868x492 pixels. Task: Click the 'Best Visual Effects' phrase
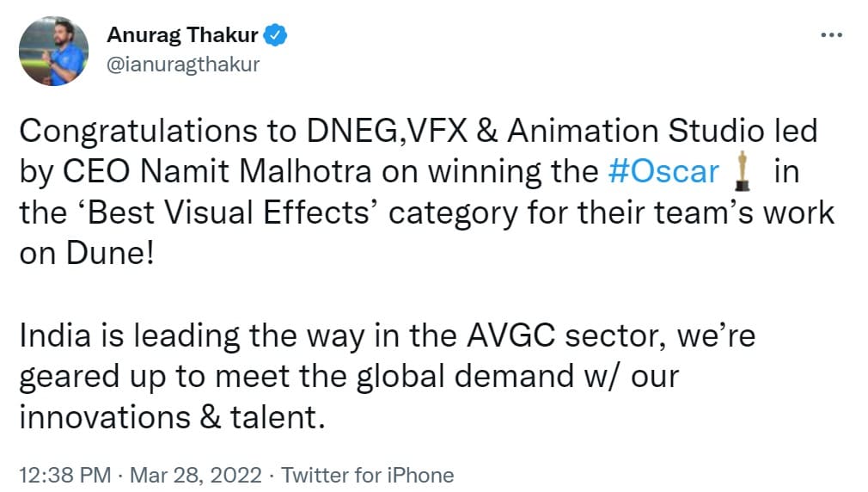[228, 212]
